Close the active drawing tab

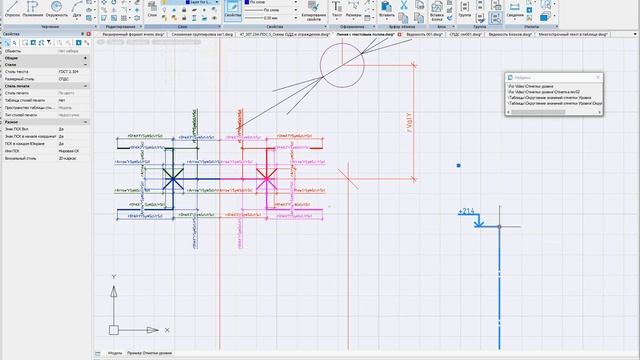coord(400,34)
